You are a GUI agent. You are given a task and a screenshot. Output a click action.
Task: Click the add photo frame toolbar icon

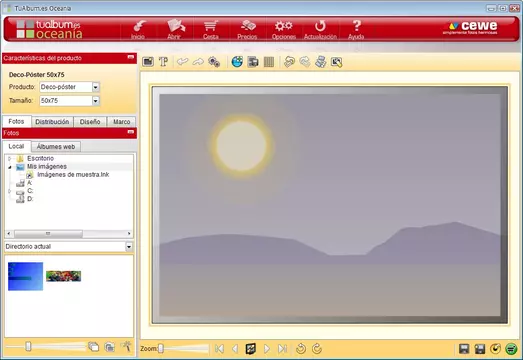click(148, 62)
